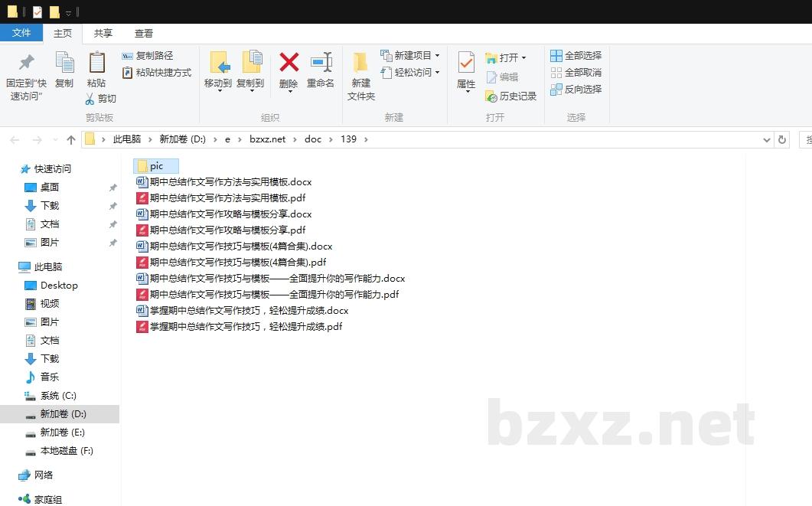Click the New Folder icon
812x506 pixels.
(x=360, y=63)
